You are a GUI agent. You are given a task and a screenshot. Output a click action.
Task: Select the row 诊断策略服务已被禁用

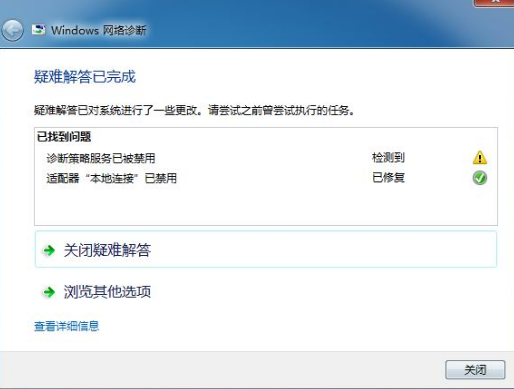pyautogui.click(x=266, y=158)
